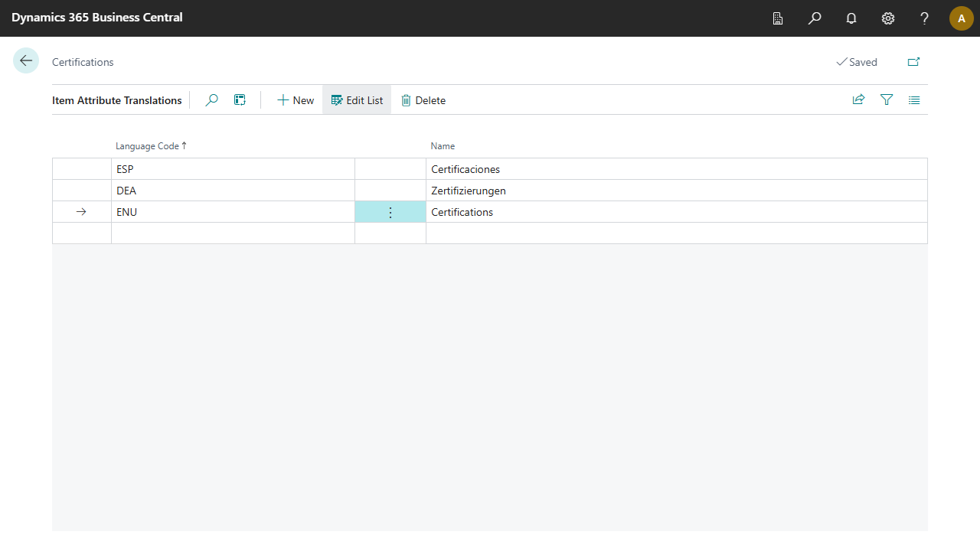Open the ENU row show more options menu
This screenshot has height=551, width=980.
point(390,212)
